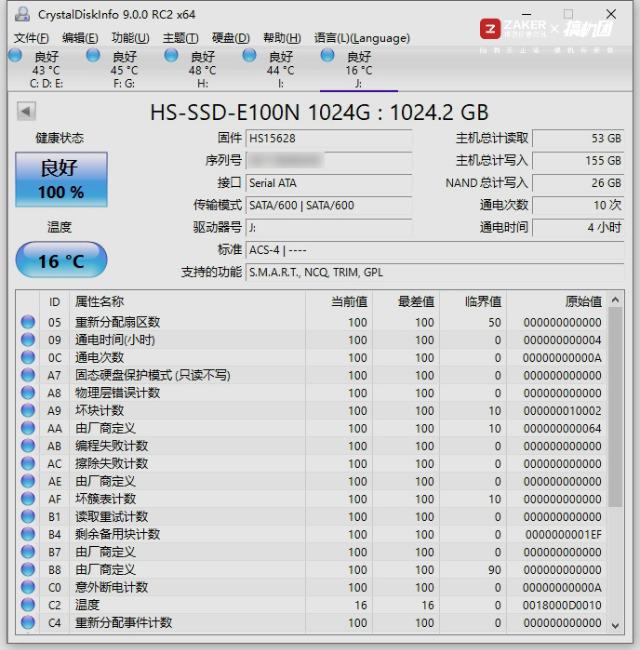This screenshot has height=650, width=640.
Task: Click the status icon for attribute C0
Action: click(x=28, y=587)
